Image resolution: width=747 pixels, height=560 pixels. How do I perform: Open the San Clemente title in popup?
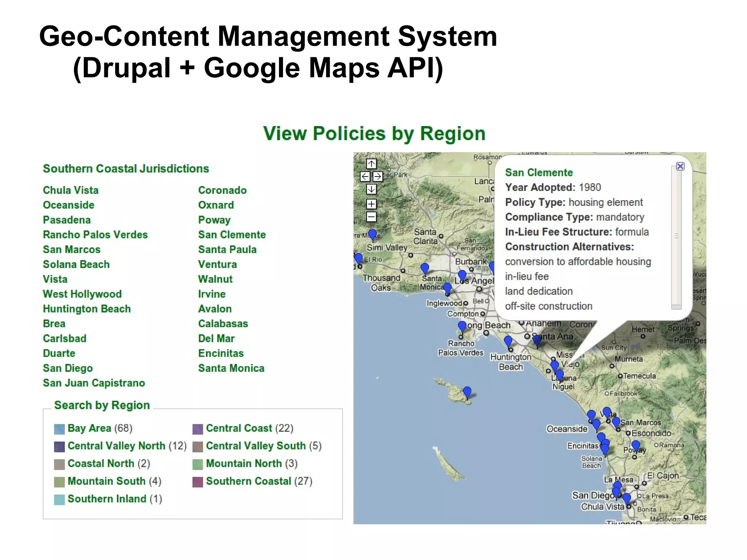[x=539, y=173]
